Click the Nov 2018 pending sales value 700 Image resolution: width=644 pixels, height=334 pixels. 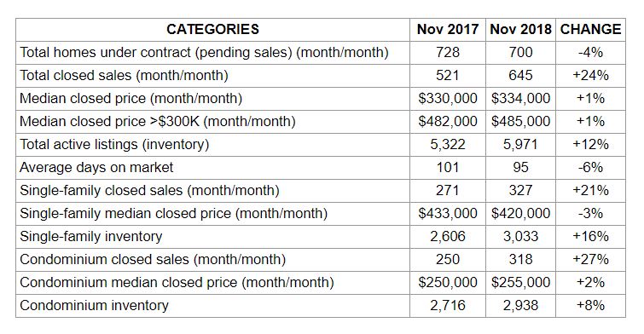[520, 53]
